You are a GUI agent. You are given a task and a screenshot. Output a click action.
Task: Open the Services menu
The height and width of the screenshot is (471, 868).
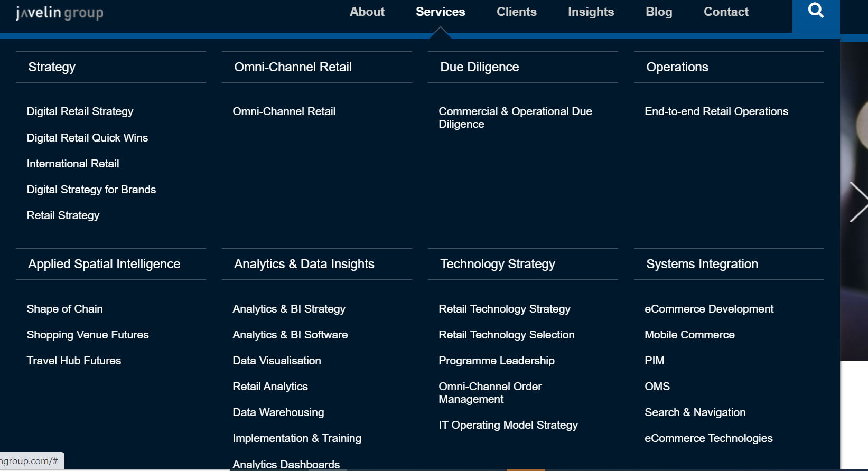tap(440, 12)
